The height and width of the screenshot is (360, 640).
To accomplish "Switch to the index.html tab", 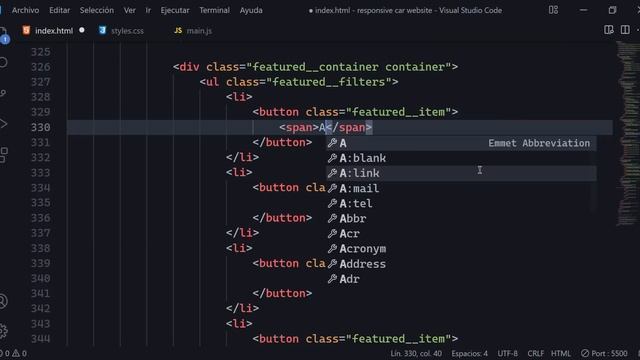I will pos(53,31).
